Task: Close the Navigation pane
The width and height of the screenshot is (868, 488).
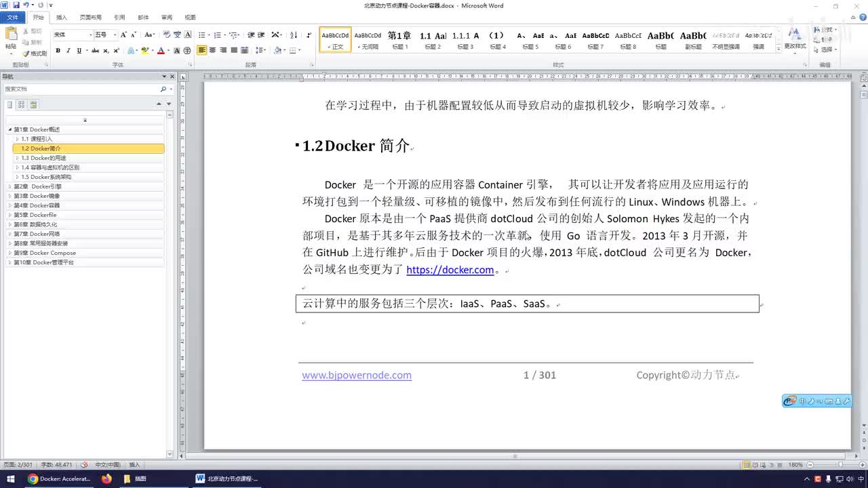Action: pyautogui.click(x=172, y=77)
